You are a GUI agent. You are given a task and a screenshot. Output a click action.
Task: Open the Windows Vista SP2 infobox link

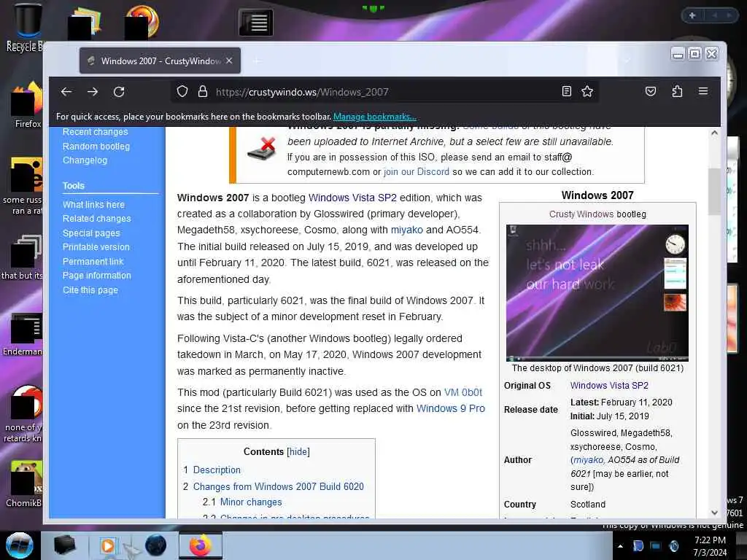pyautogui.click(x=609, y=386)
